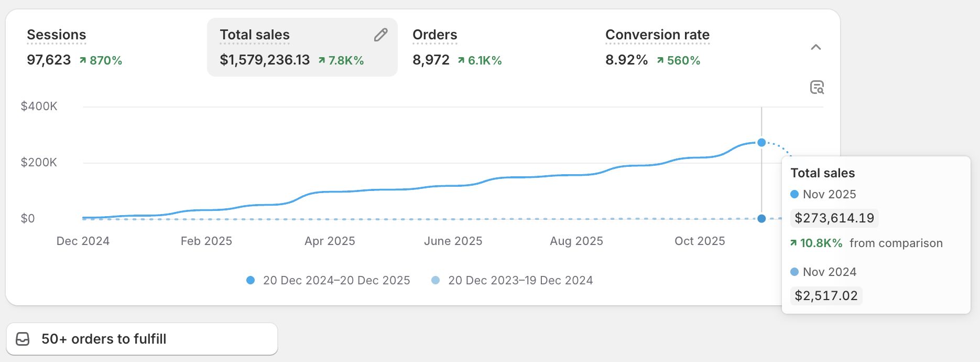Click the blue Nov 2025 dot in tooltip
Image resolution: width=980 pixels, height=362 pixels.
793,194
